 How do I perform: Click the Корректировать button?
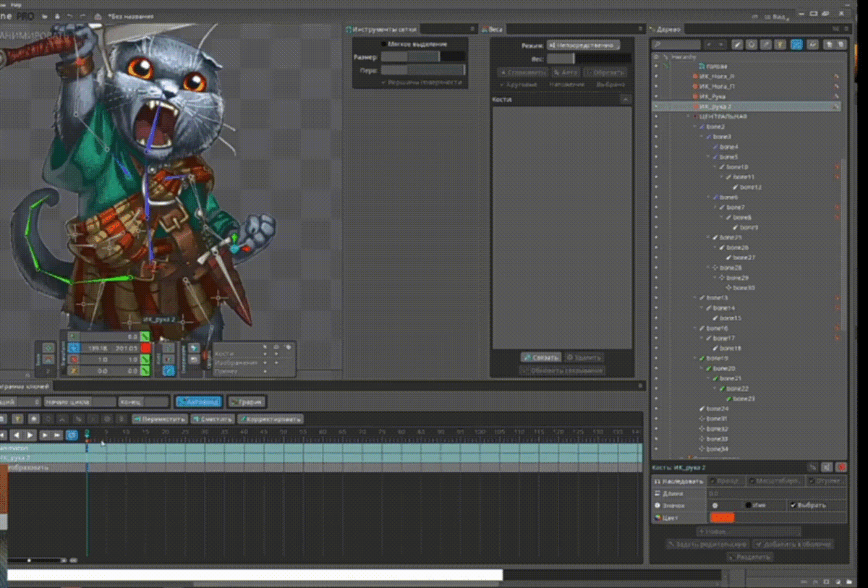pyautogui.click(x=271, y=419)
